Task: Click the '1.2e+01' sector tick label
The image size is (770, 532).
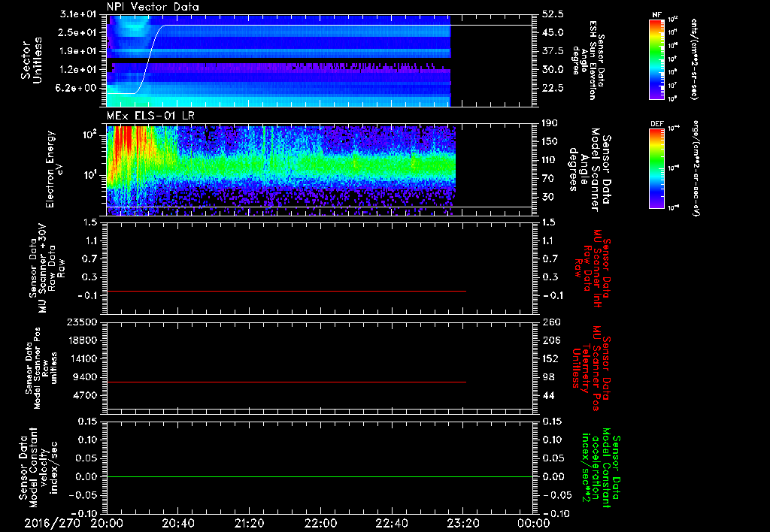Action: coord(77,70)
